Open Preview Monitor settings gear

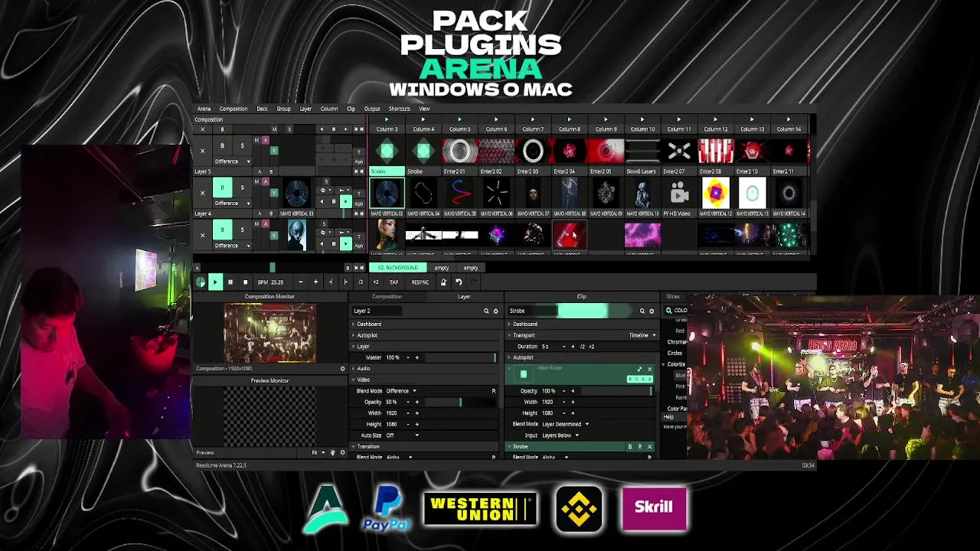(x=342, y=453)
